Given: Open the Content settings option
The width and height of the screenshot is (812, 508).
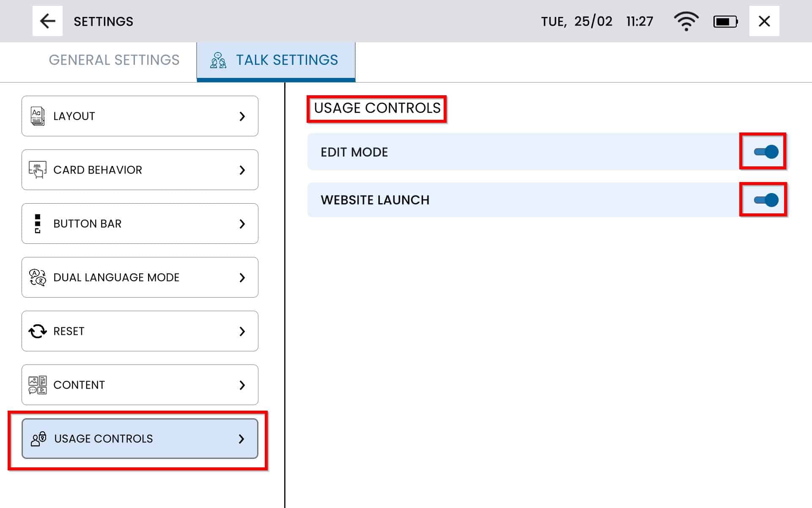Looking at the screenshot, I should [140, 385].
